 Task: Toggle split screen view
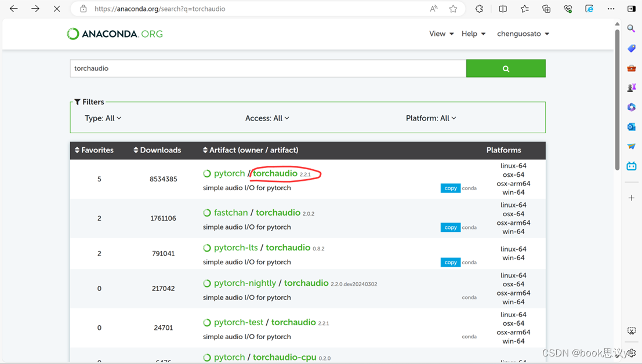click(503, 9)
